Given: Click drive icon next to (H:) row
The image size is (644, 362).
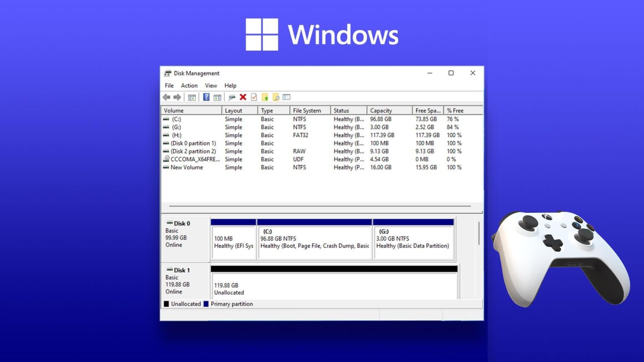Looking at the screenshot, I should tap(166, 135).
